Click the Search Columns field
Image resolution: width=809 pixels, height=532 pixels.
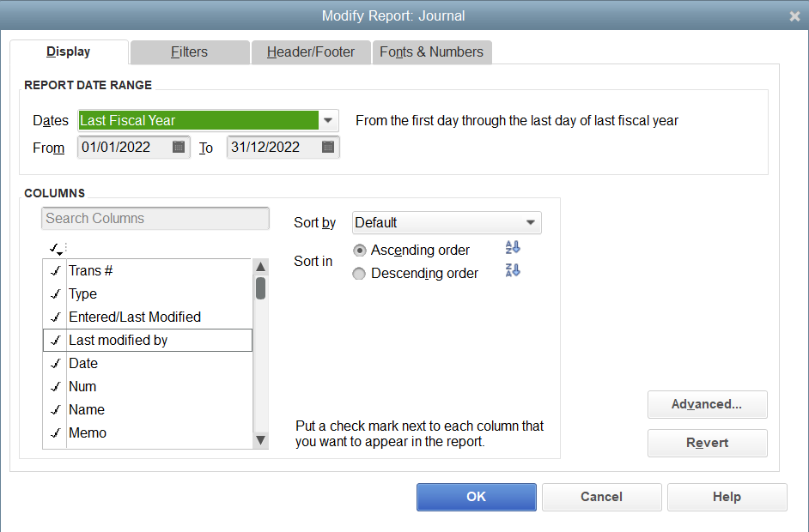pyautogui.click(x=155, y=219)
